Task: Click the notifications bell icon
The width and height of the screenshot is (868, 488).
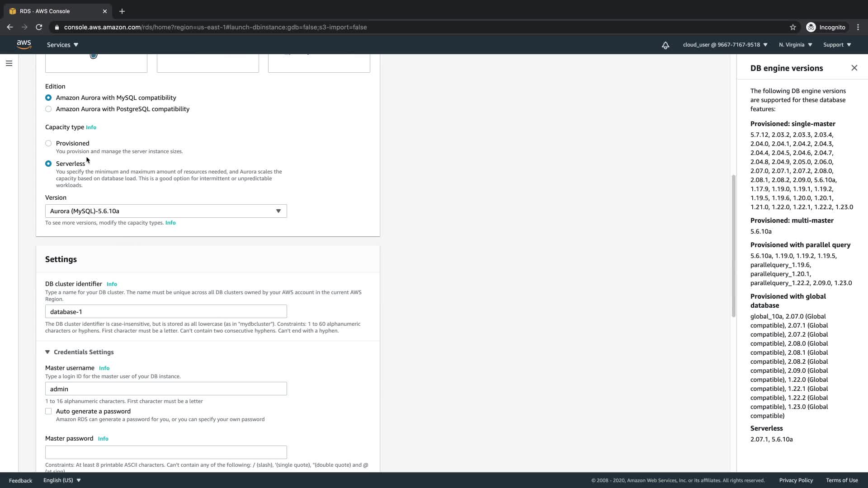Action: (x=665, y=45)
